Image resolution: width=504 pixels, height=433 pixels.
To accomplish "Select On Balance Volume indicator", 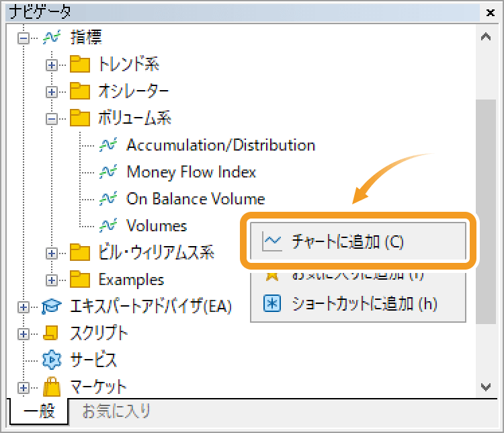I will pos(196,199).
